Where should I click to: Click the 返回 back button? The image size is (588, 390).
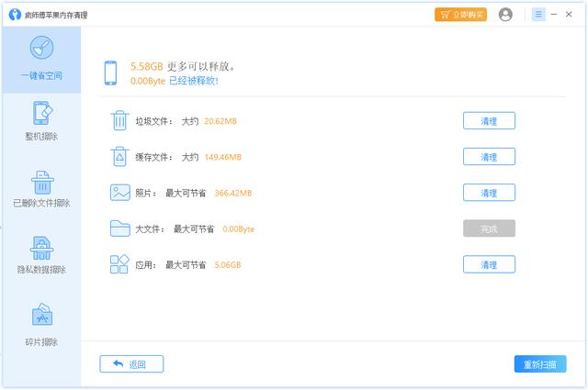(x=131, y=363)
